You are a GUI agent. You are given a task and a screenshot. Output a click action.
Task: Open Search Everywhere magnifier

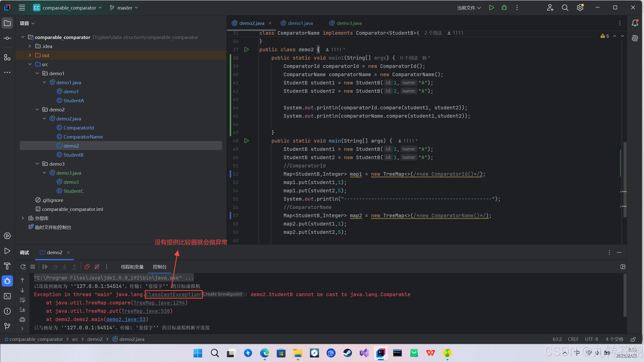point(565,8)
